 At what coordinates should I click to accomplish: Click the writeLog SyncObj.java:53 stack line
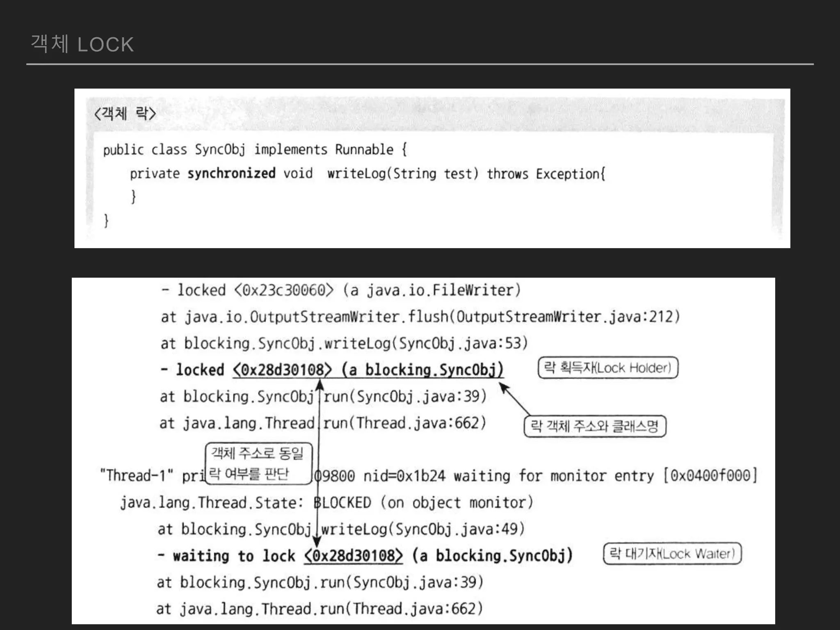[x=344, y=343]
